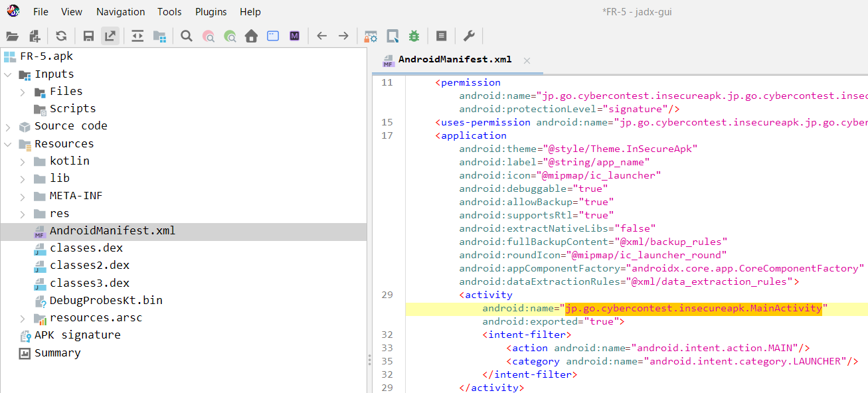
Task: Select classes3.dex in the tree
Action: click(x=90, y=283)
